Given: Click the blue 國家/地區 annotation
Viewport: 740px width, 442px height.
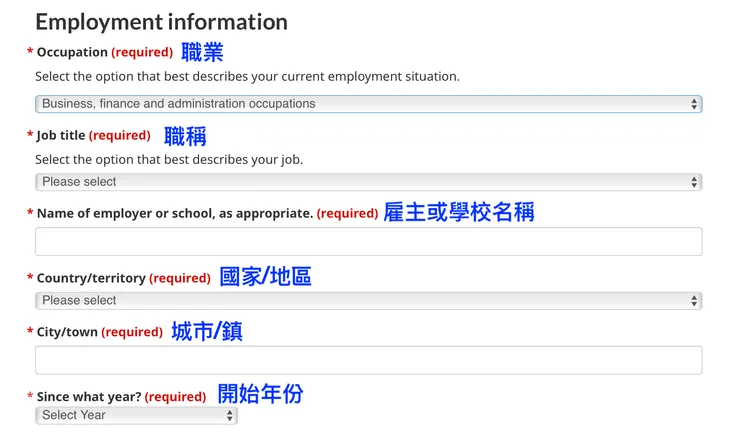Looking at the screenshot, I should 265,277.
